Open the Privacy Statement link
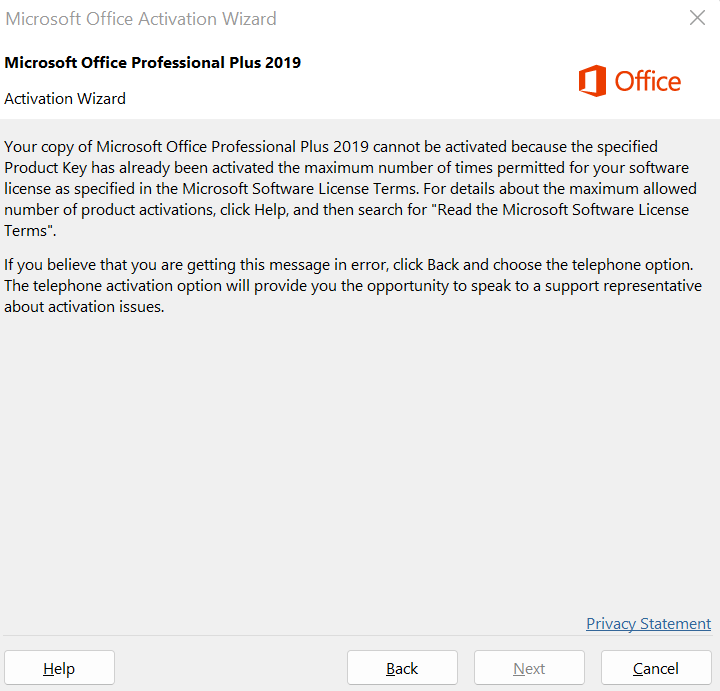The image size is (720, 691). [648, 623]
